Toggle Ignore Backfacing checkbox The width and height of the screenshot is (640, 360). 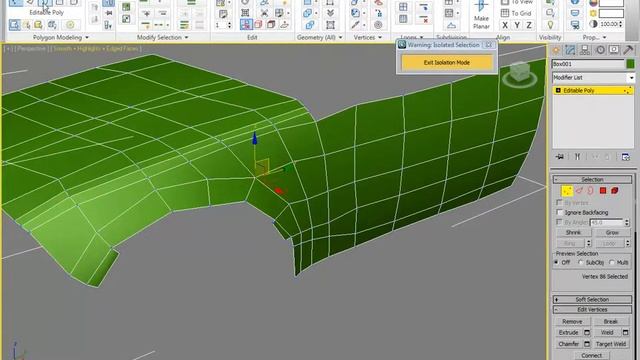[560, 212]
